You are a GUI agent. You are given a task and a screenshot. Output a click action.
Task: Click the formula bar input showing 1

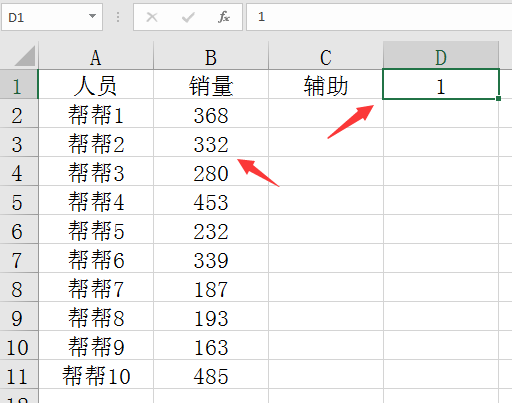tap(379, 17)
